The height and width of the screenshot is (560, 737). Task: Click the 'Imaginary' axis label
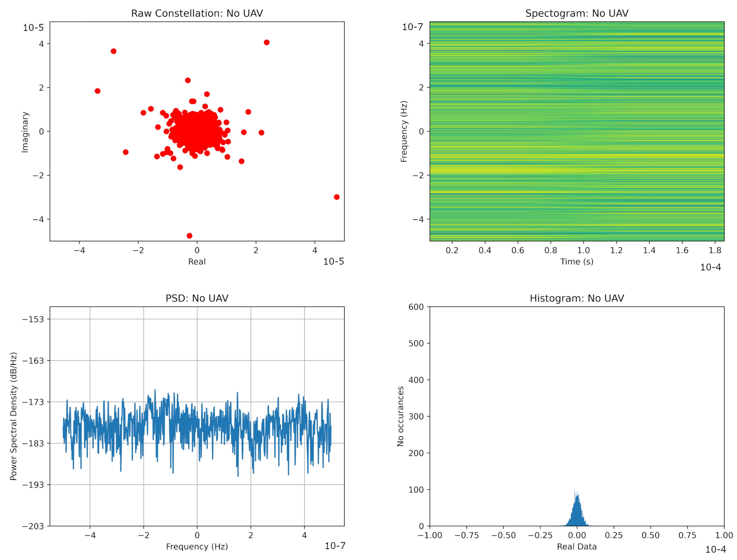[x=25, y=132]
